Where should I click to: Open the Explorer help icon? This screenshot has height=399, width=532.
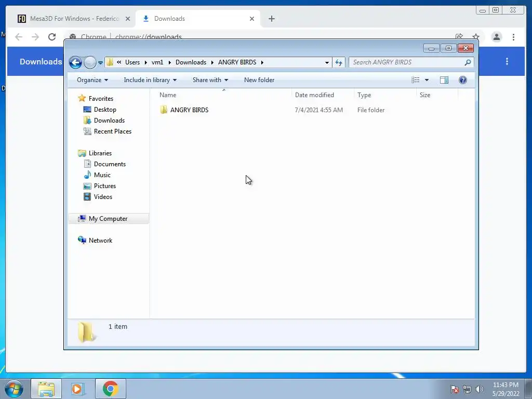click(463, 80)
